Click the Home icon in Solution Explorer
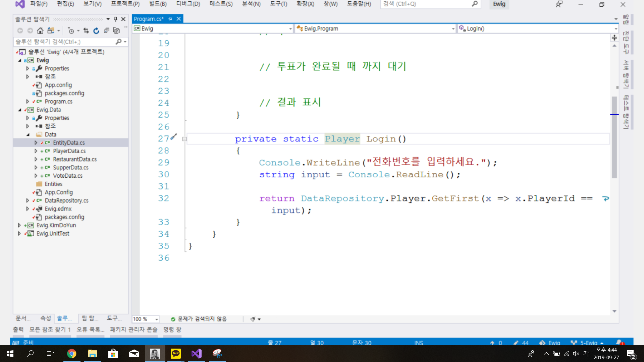The width and height of the screenshot is (644, 362). pos(40,31)
